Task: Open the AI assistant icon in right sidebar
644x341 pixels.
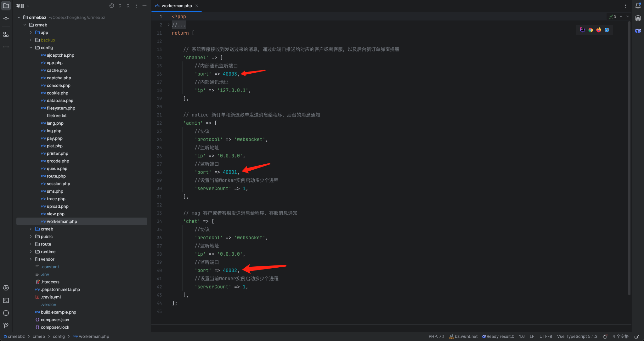Action: [x=638, y=31]
